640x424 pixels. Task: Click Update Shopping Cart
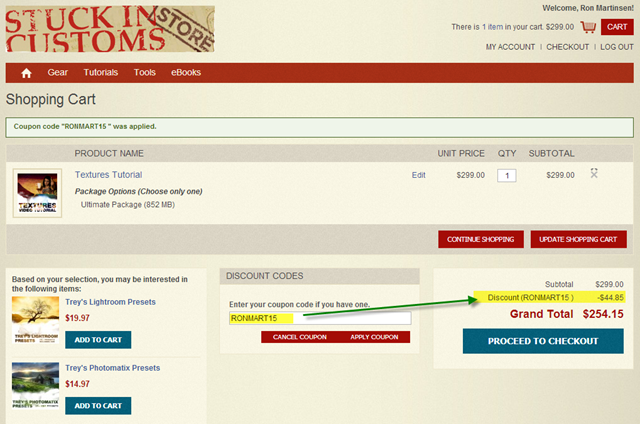pyautogui.click(x=578, y=239)
